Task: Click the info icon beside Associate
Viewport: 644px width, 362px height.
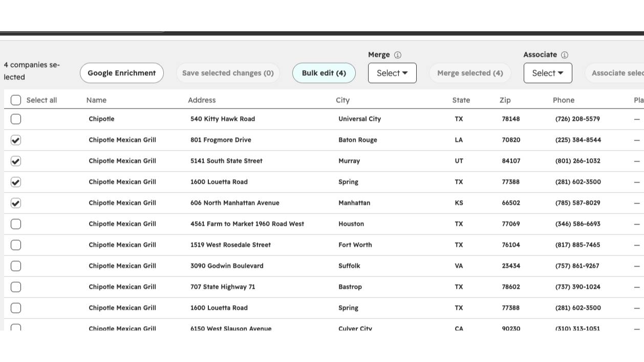Action: (x=565, y=55)
